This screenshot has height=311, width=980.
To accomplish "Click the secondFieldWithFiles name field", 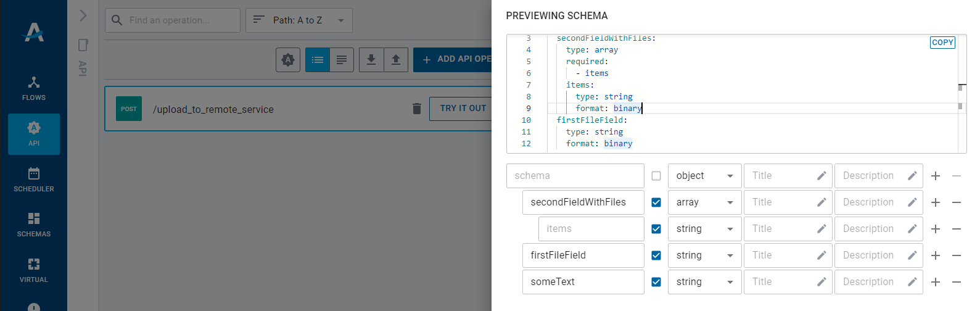I will click(583, 202).
